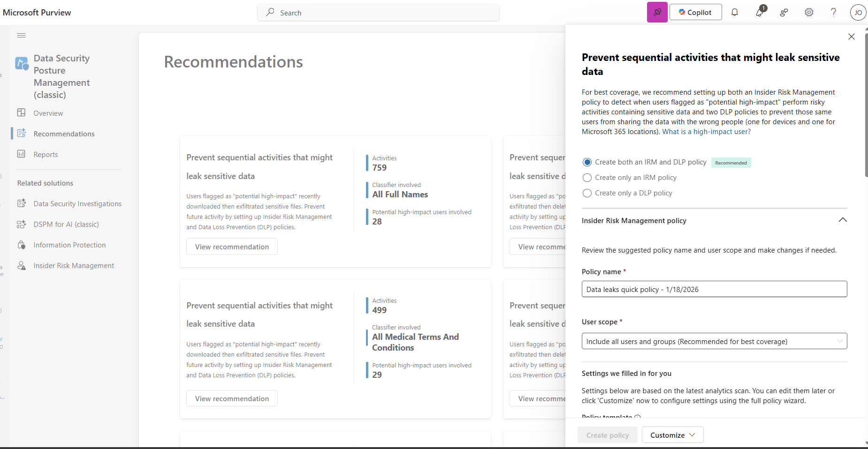Screen dimensions: 868x449
Task: Open Reports in the sidebar
Action: click(46, 154)
